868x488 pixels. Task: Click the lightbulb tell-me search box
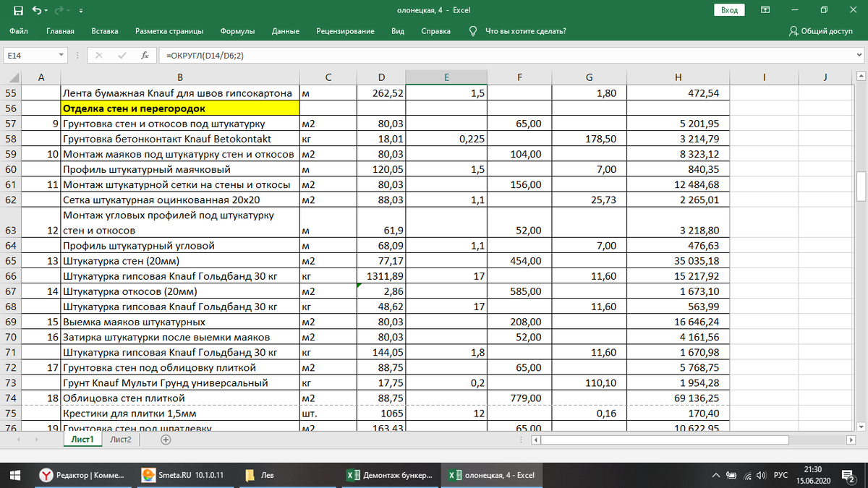point(518,31)
